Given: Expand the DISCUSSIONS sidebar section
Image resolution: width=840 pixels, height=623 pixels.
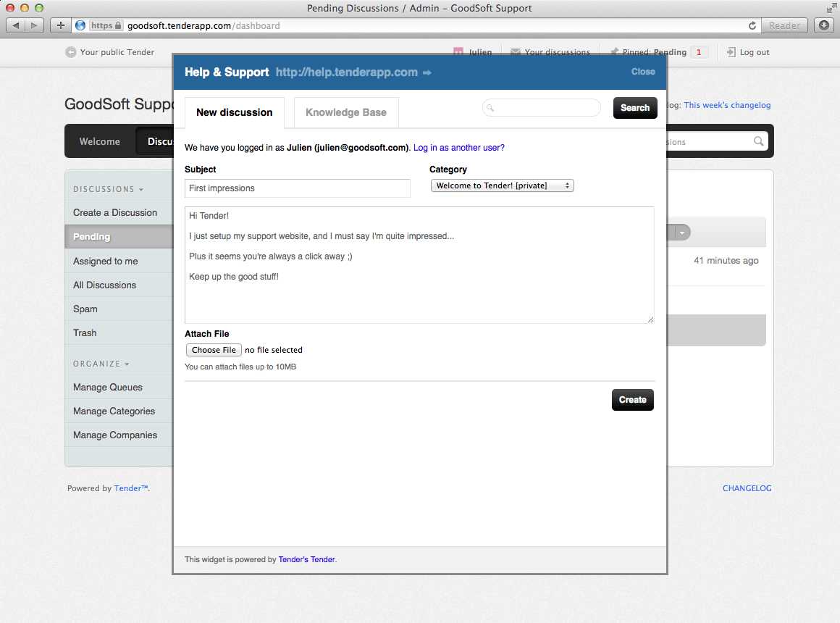Looking at the screenshot, I should (108, 189).
